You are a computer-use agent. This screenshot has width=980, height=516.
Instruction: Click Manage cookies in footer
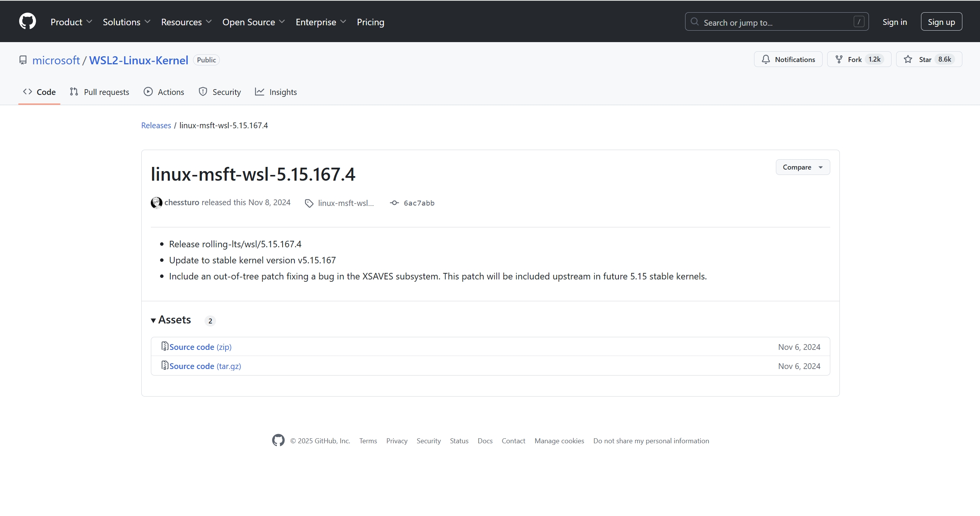(560, 441)
